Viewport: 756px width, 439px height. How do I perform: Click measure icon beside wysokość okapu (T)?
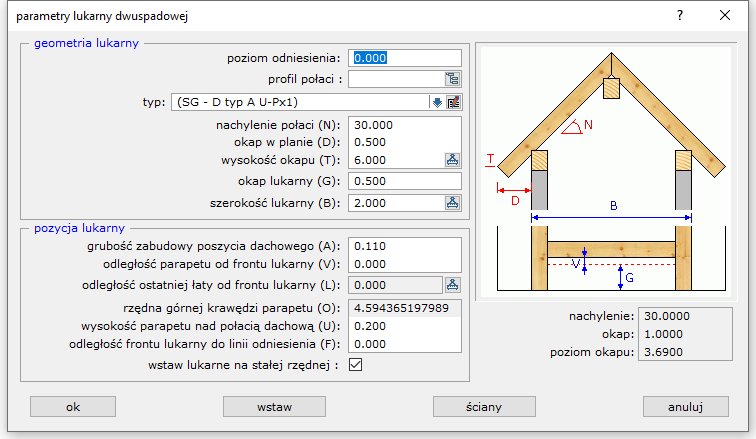pyautogui.click(x=452, y=160)
